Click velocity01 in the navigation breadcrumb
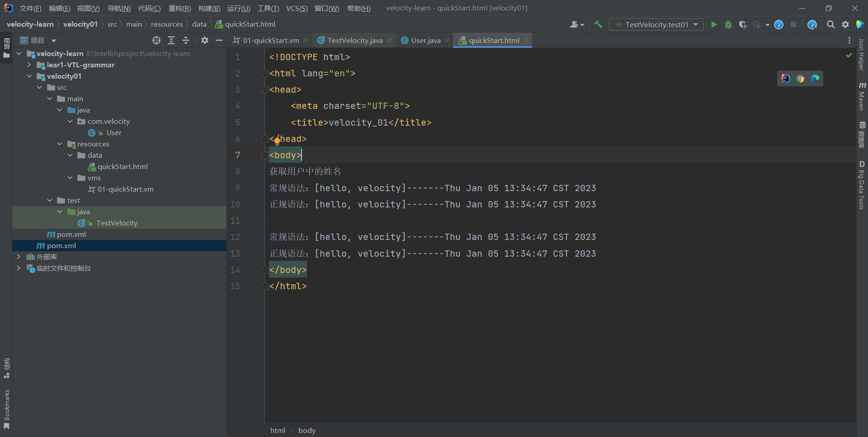868x437 pixels. [x=80, y=24]
